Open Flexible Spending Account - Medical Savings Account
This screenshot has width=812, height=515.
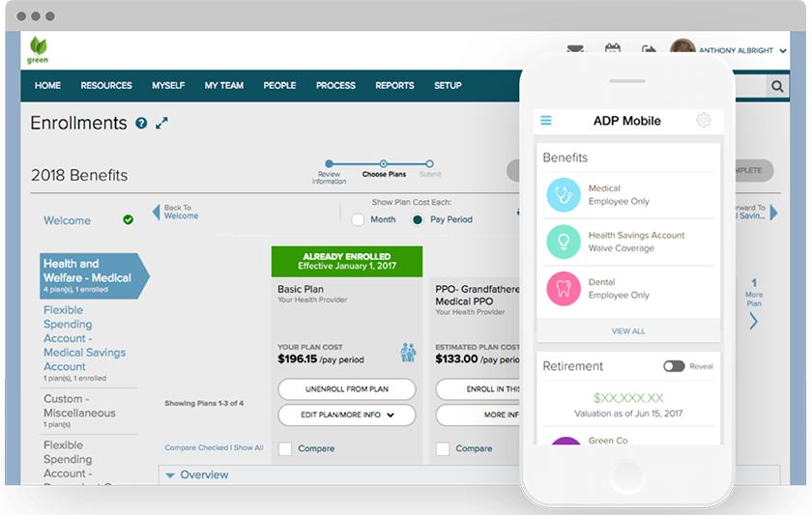tap(84, 338)
